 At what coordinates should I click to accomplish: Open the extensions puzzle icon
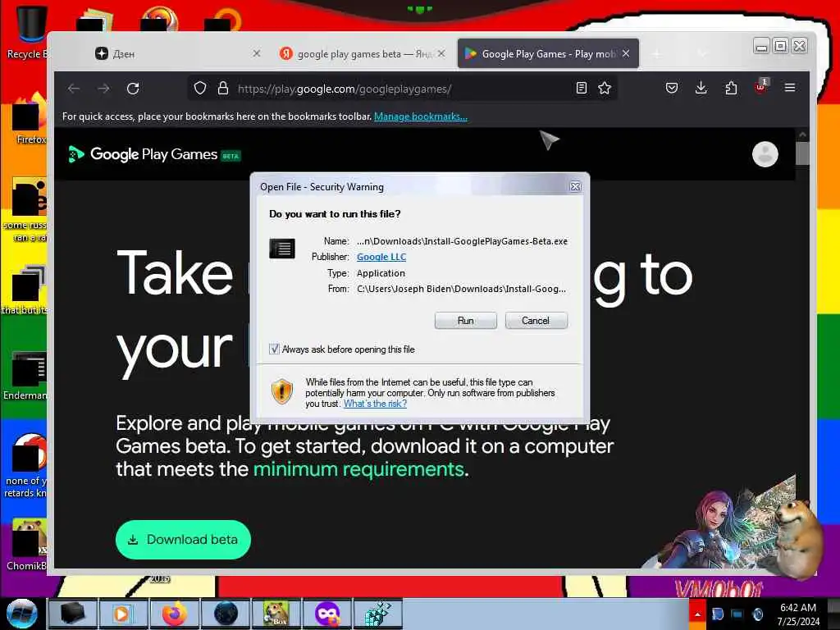click(x=731, y=88)
